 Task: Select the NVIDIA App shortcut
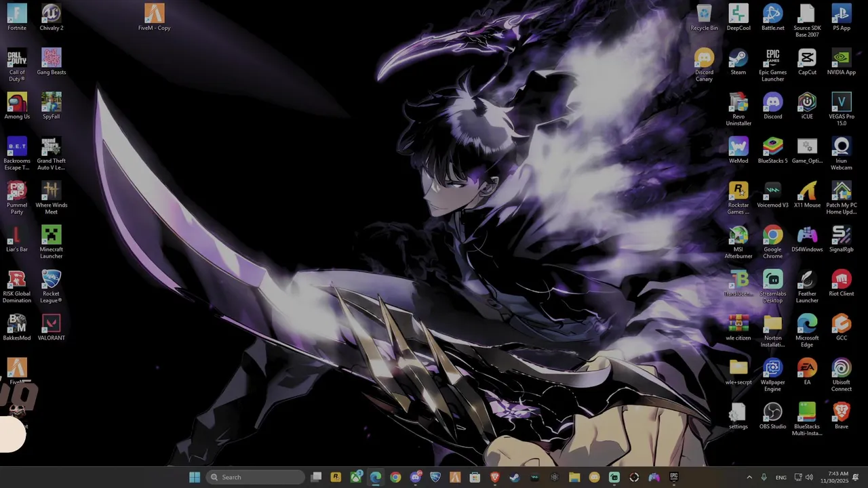(842, 62)
